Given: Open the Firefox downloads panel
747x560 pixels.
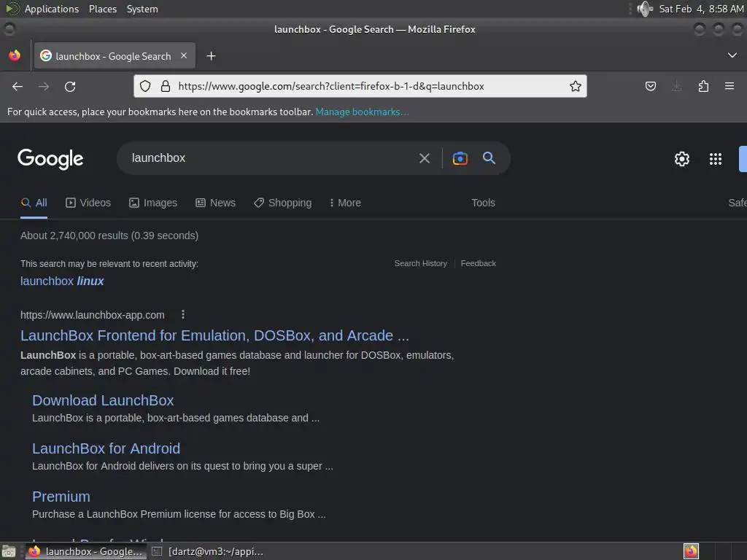Looking at the screenshot, I should pyautogui.click(x=676, y=86).
